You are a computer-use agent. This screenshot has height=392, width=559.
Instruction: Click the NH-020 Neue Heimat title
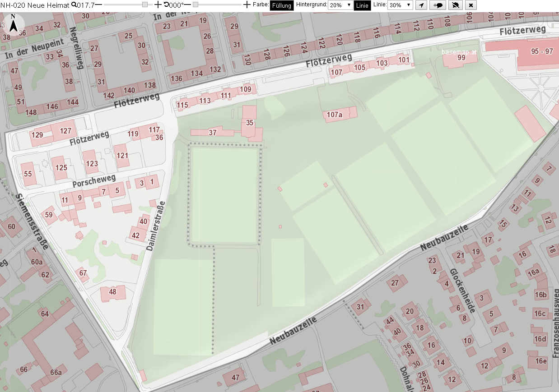35,5
